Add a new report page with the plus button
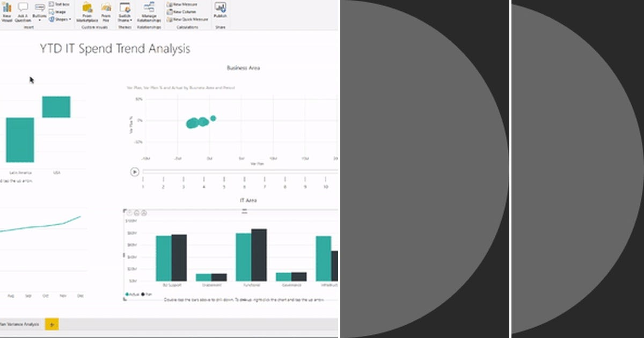The width and height of the screenshot is (644, 338). pyautogui.click(x=51, y=325)
